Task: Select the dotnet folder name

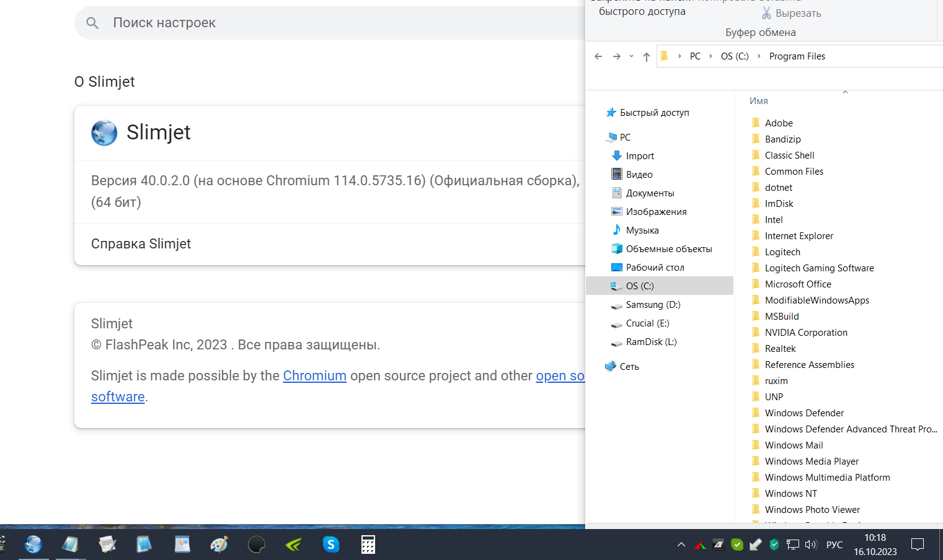Action: 779,188
